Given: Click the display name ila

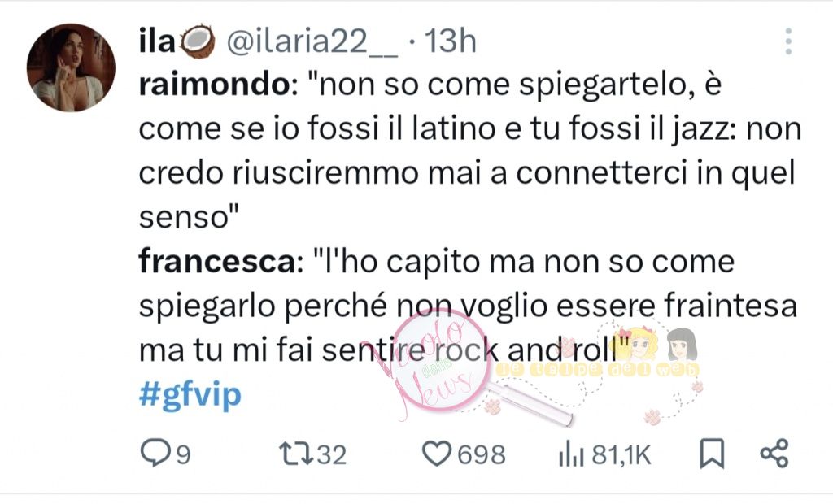Looking at the screenshot, I should coord(157,41).
